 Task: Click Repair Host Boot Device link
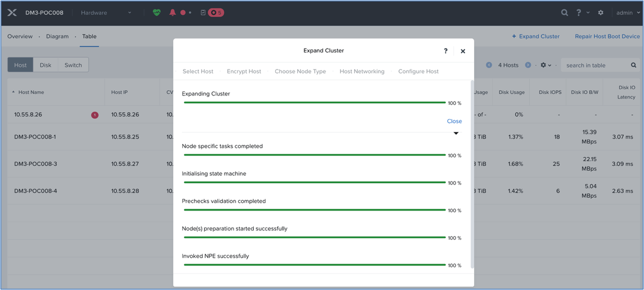coord(607,36)
